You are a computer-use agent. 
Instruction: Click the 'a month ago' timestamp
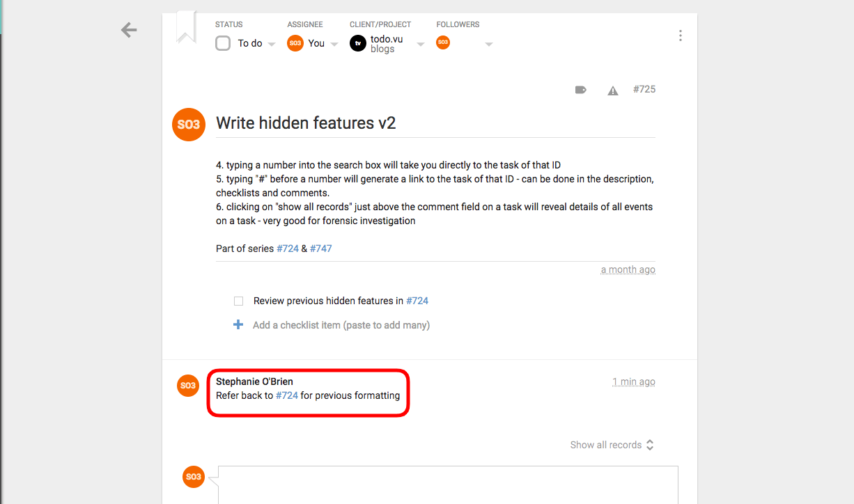628,269
